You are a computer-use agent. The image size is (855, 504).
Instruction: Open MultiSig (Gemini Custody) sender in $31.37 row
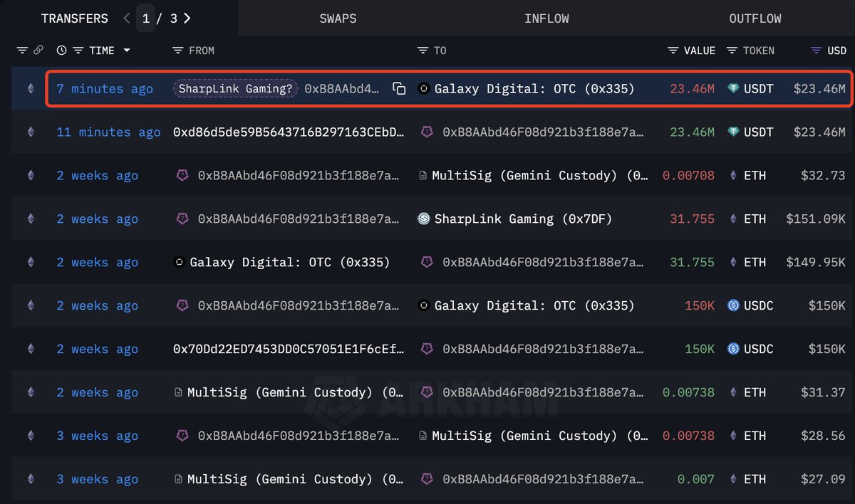pyautogui.click(x=296, y=393)
